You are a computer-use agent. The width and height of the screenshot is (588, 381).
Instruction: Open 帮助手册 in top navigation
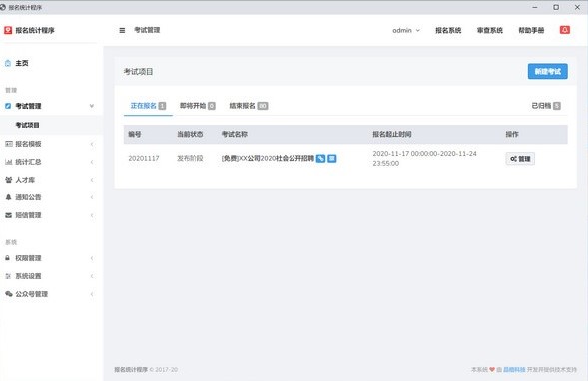[x=531, y=30]
